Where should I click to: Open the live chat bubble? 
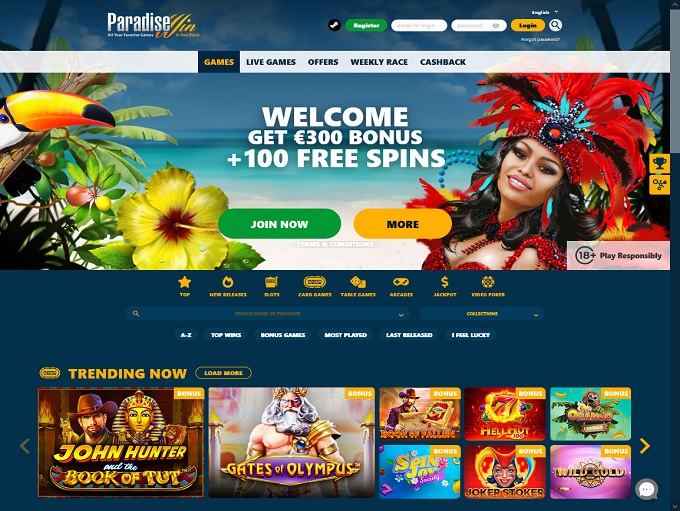647,489
